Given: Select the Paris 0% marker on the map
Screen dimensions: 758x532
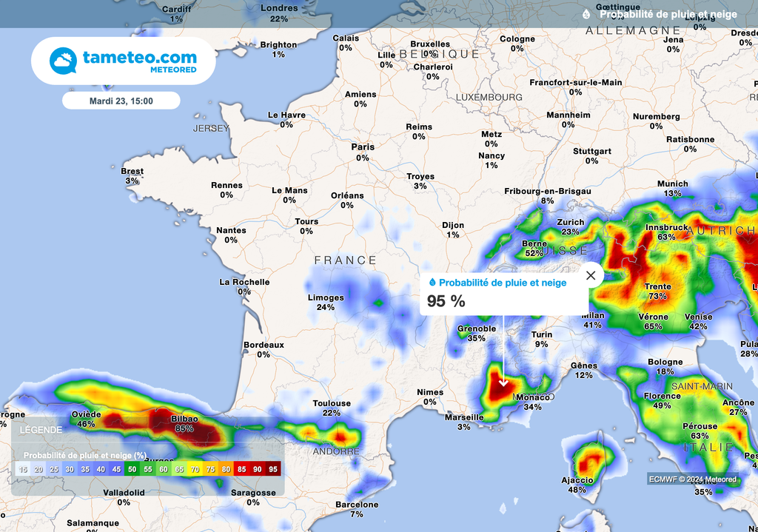Looking at the screenshot, I should pyautogui.click(x=362, y=151).
